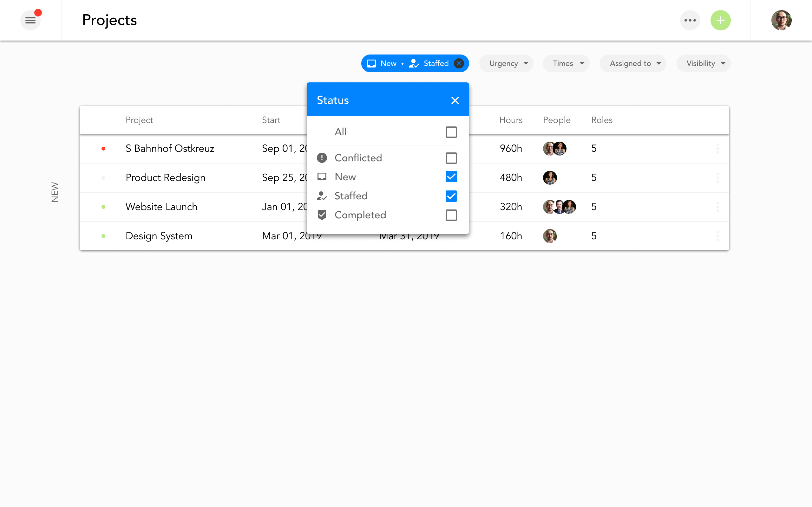The height and width of the screenshot is (507, 812).
Task: Expand the Urgency filter dropdown
Action: [506, 63]
